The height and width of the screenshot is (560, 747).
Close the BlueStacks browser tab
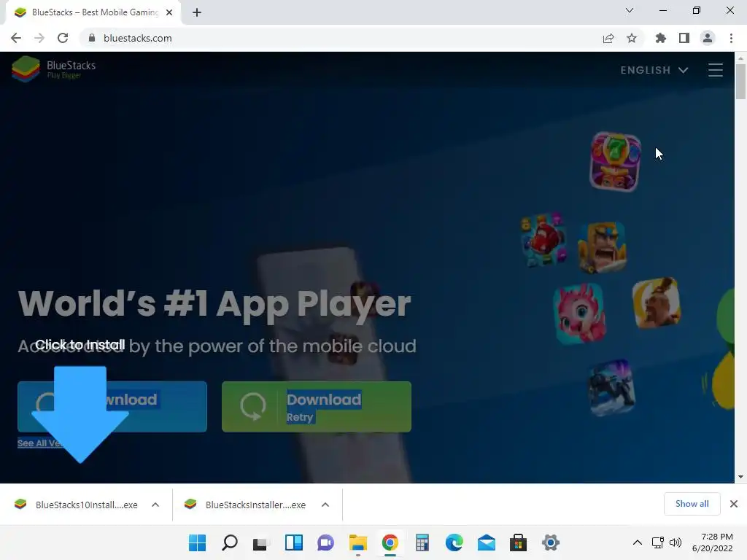tap(169, 12)
